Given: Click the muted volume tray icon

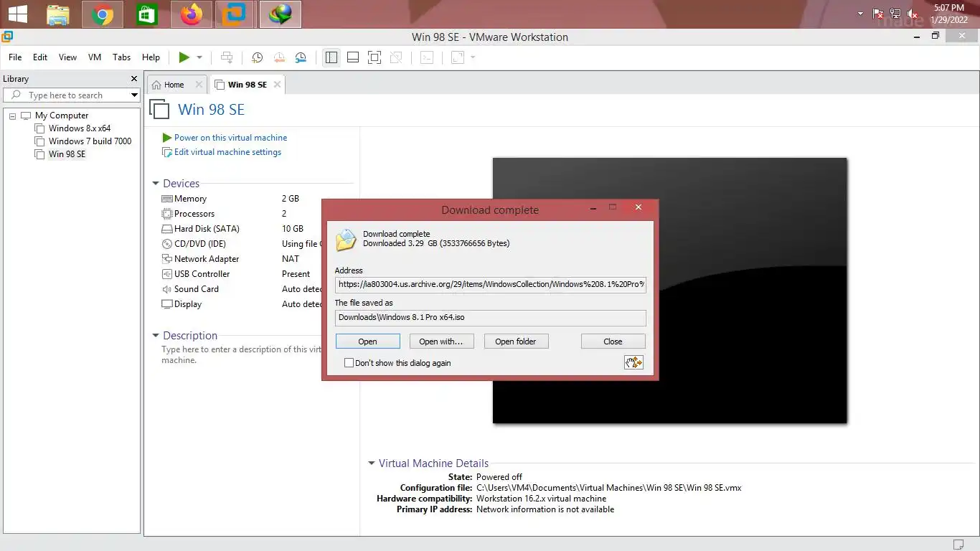Looking at the screenshot, I should coord(913,14).
